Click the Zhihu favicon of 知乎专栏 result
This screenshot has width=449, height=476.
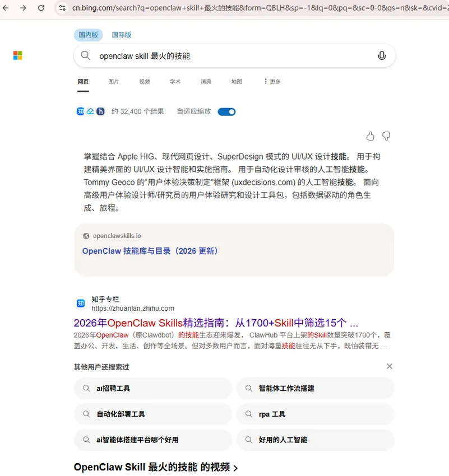(x=81, y=304)
